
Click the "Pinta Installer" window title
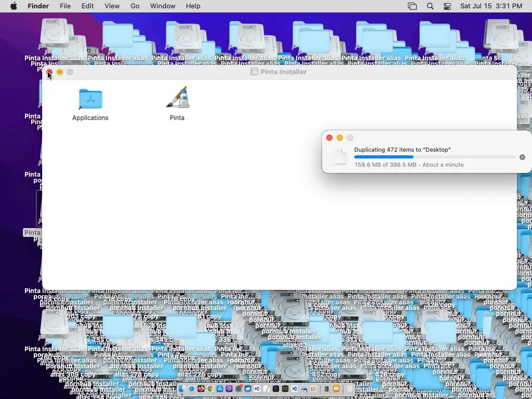point(284,72)
